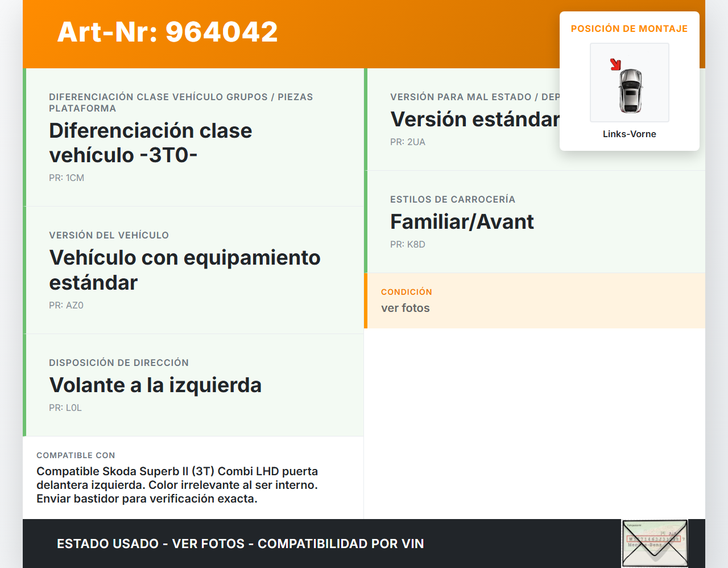
Task: Click ESTADO USADO footer banner text
Action: click(x=241, y=544)
